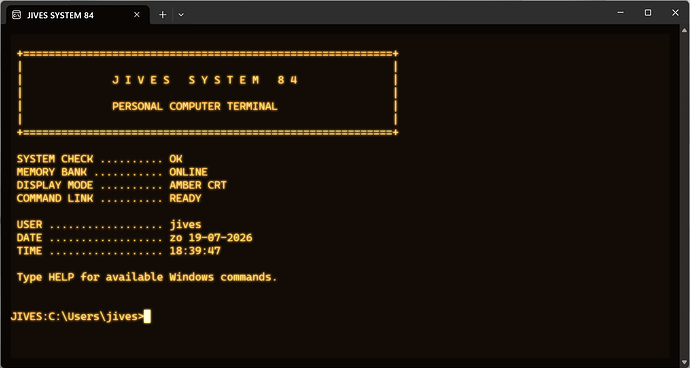Viewport: 690px width, 368px height.
Task: Click 'Type HELP for available Windows commands.'
Action: point(147,277)
